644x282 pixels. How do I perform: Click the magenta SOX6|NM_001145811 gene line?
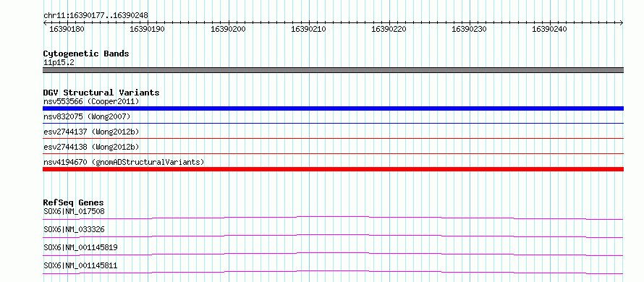(333, 272)
